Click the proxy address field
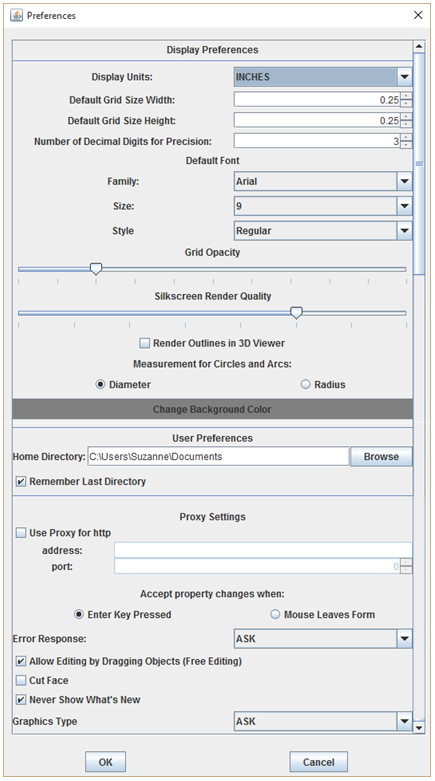 click(x=263, y=550)
